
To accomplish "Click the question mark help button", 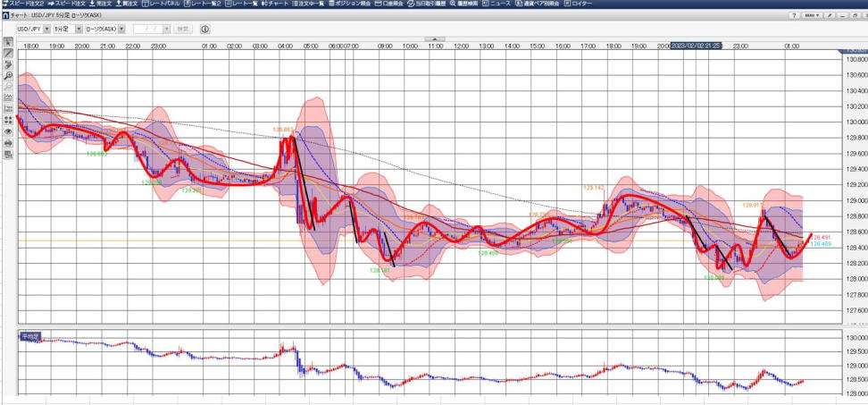I will (x=793, y=15).
